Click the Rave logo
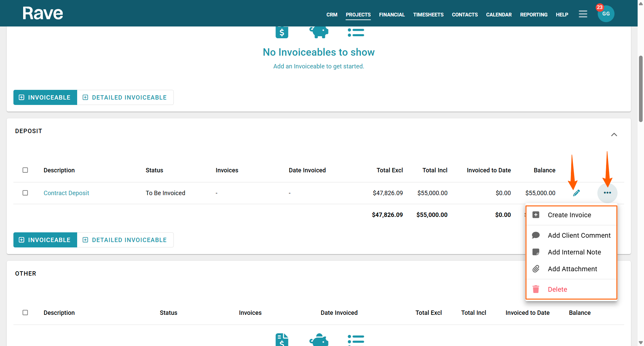The width and height of the screenshot is (644, 346). tap(43, 13)
